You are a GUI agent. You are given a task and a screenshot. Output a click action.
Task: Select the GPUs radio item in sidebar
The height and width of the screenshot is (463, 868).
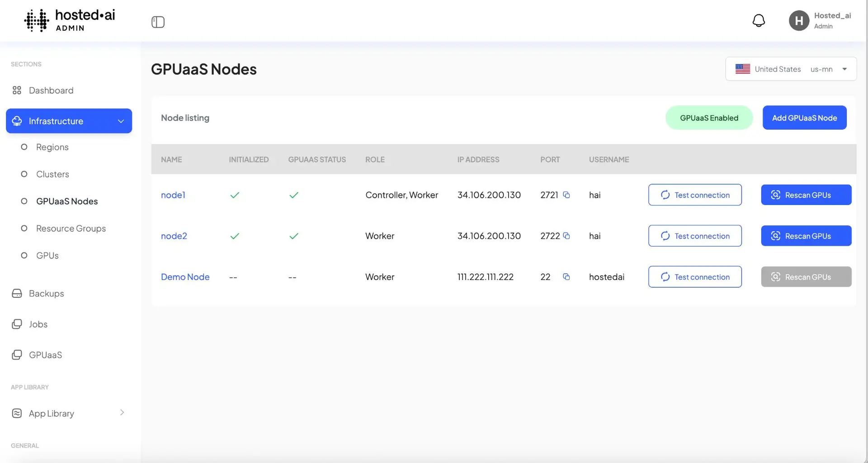coord(24,255)
